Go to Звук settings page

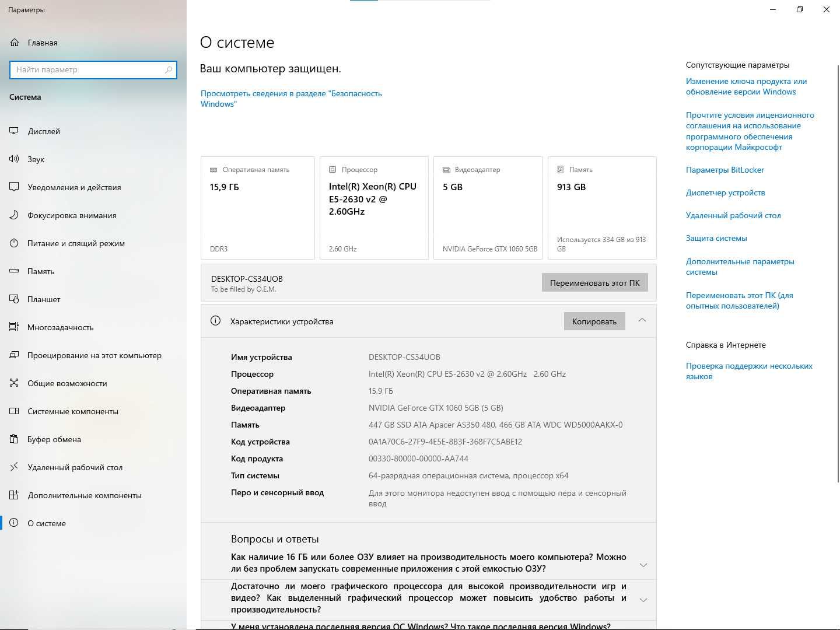click(x=93, y=159)
